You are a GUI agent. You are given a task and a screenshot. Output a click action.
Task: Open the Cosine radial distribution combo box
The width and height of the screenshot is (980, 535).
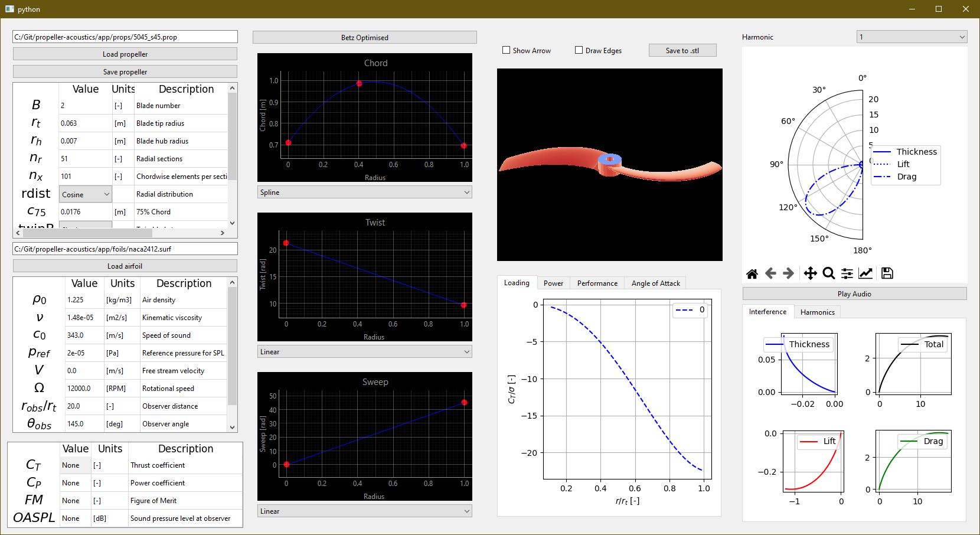tap(86, 194)
